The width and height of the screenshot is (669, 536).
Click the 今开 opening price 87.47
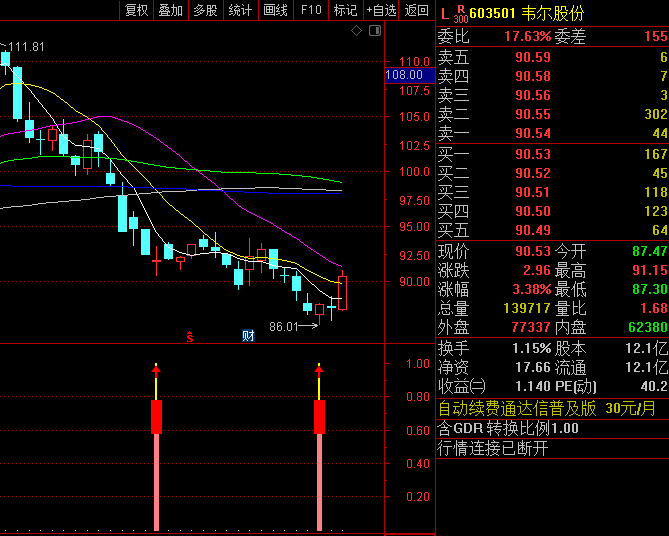coord(650,251)
